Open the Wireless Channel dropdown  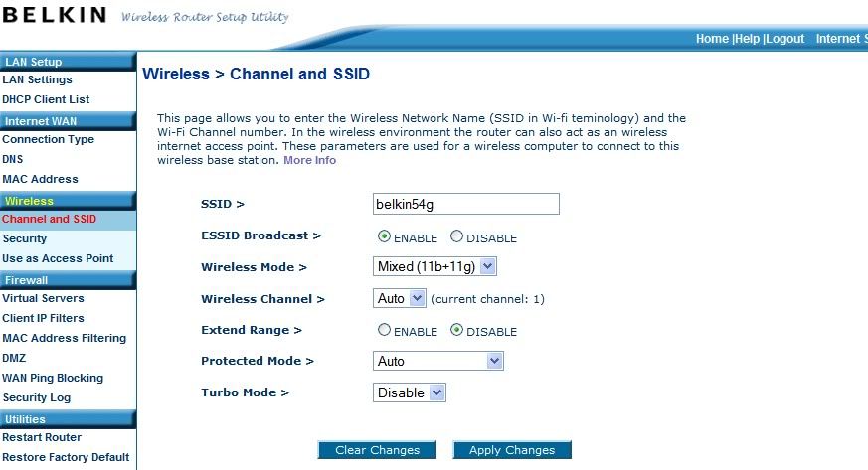pos(399,298)
